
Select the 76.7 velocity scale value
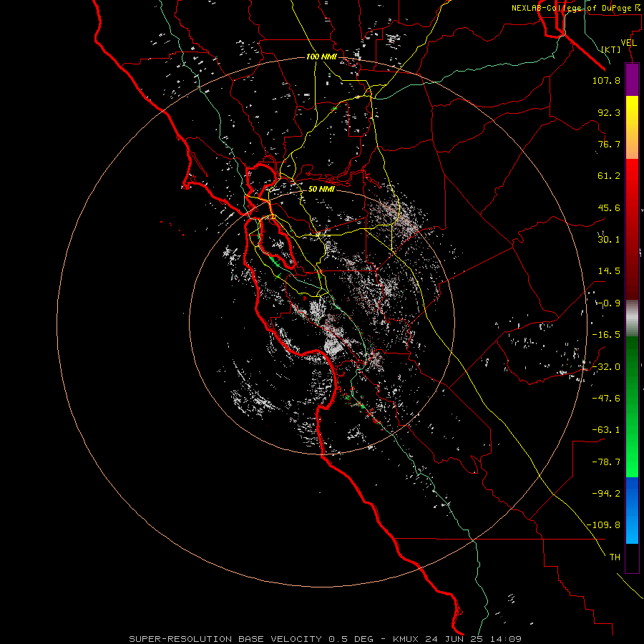(609, 144)
